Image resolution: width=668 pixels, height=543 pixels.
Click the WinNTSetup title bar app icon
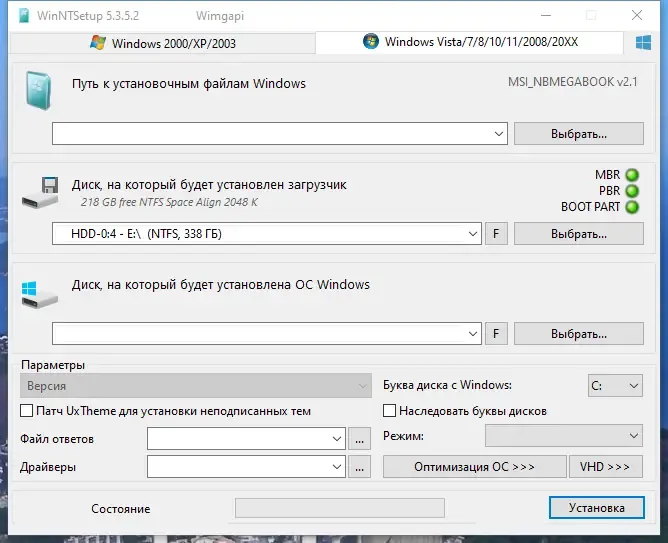[x=24, y=16]
